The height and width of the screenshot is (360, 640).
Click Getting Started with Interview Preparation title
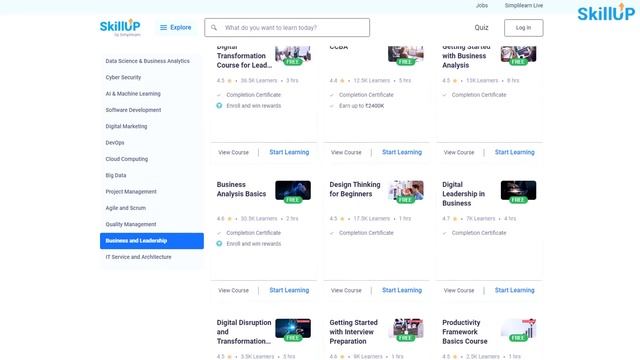coord(353,332)
